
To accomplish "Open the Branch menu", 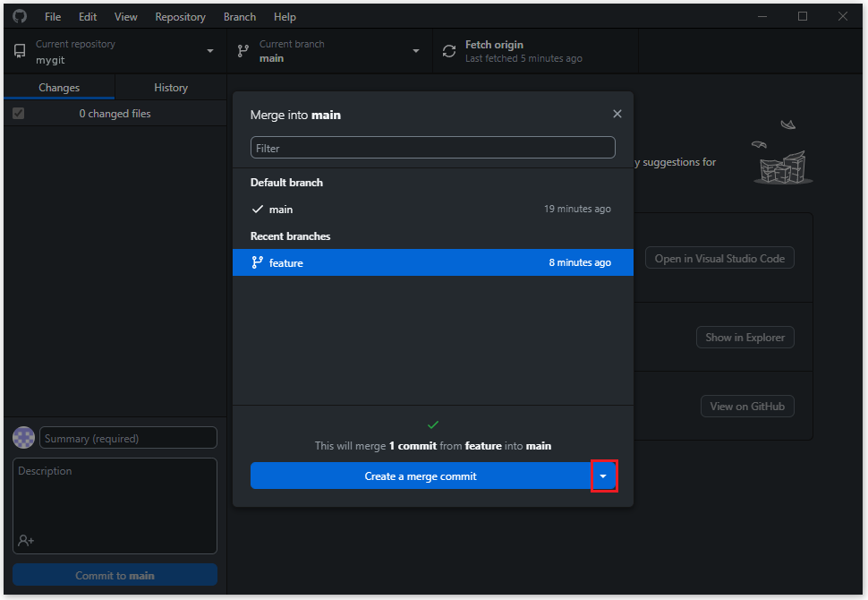I will (x=239, y=17).
